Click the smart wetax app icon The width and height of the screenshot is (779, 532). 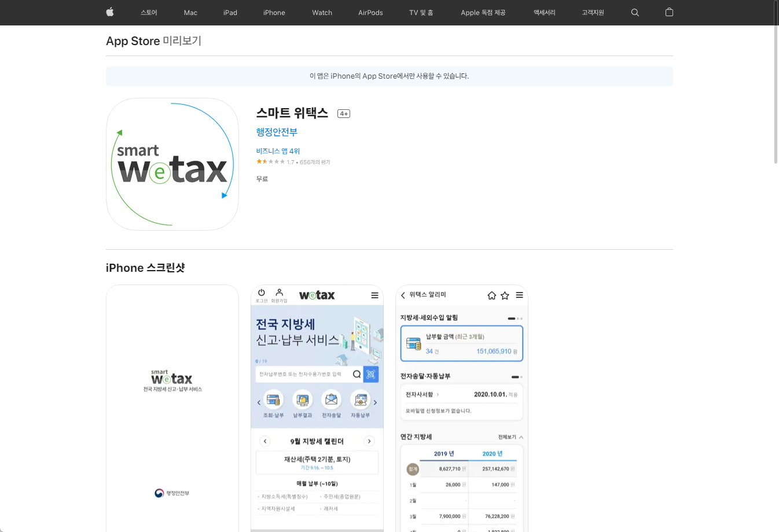click(172, 164)
